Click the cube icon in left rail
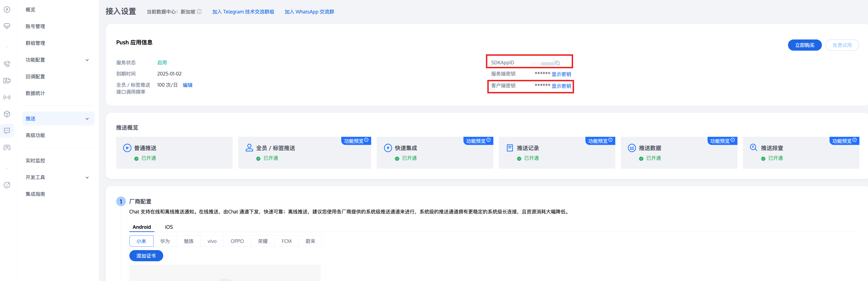 tap(7, 114)
